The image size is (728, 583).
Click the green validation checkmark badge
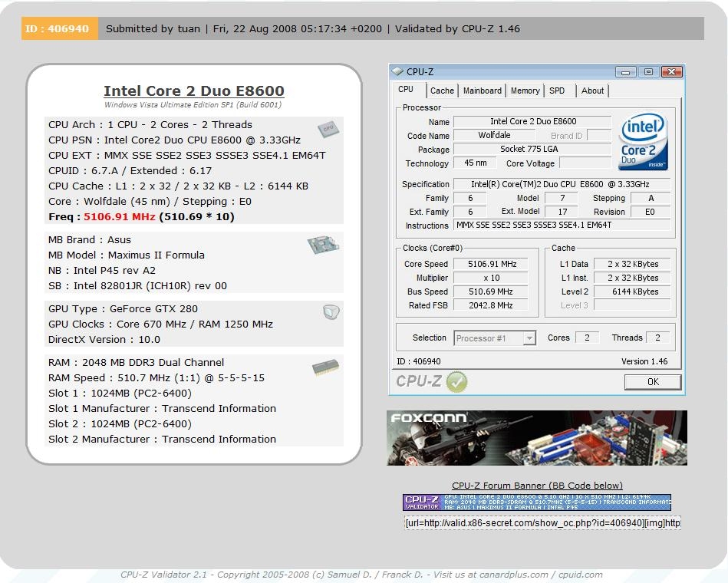[x=457, y=382]
